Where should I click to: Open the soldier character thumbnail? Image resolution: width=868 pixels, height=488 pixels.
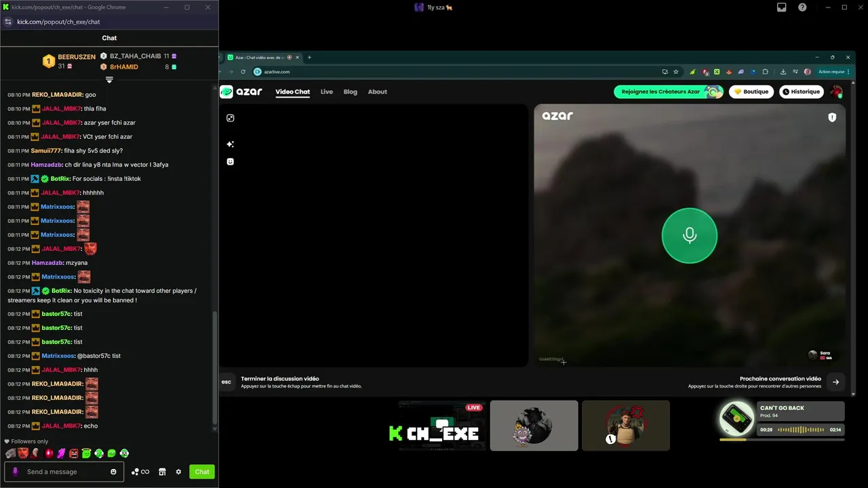pos(626,426)
